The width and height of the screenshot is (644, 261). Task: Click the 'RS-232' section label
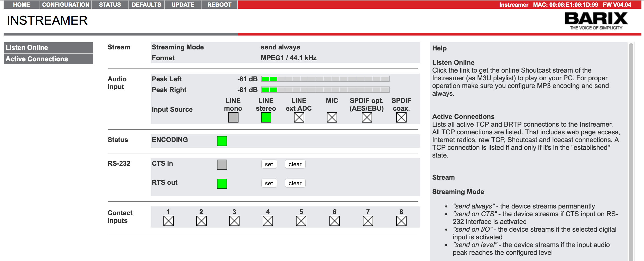[119, 163]
